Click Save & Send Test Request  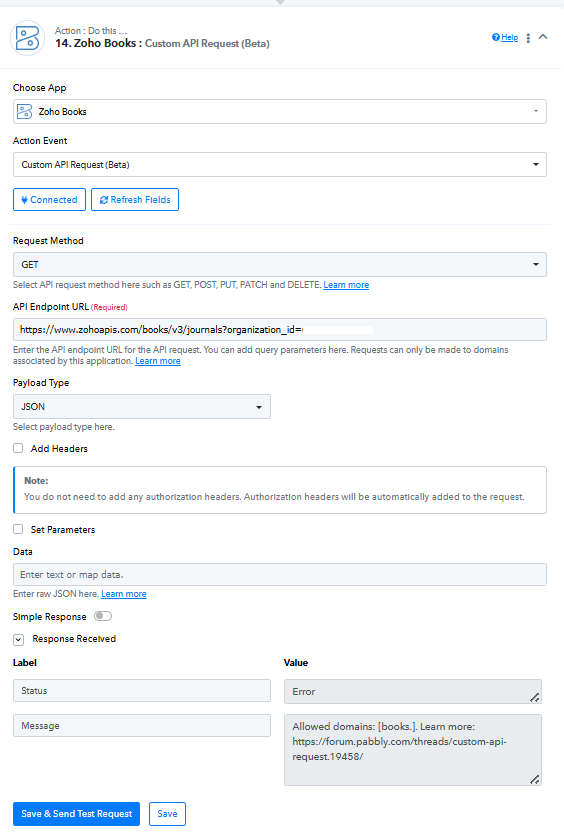76,814
